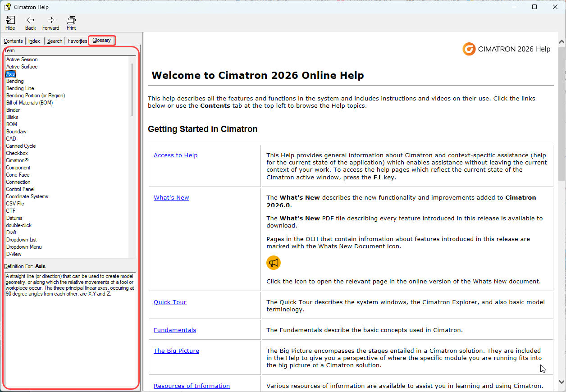The width and height of the screenshot is (566, 392).
Task: Select glossary term Binder
Action: pos(13,110)
